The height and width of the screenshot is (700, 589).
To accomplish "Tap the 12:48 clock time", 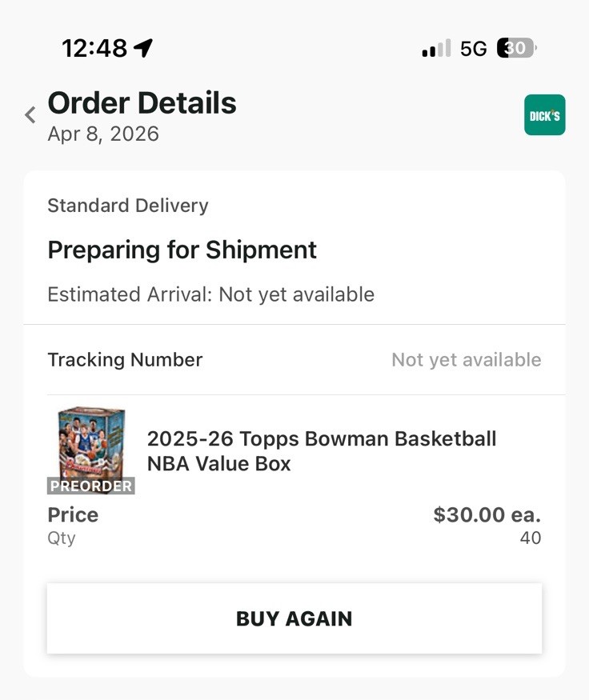I will [94, 48].
